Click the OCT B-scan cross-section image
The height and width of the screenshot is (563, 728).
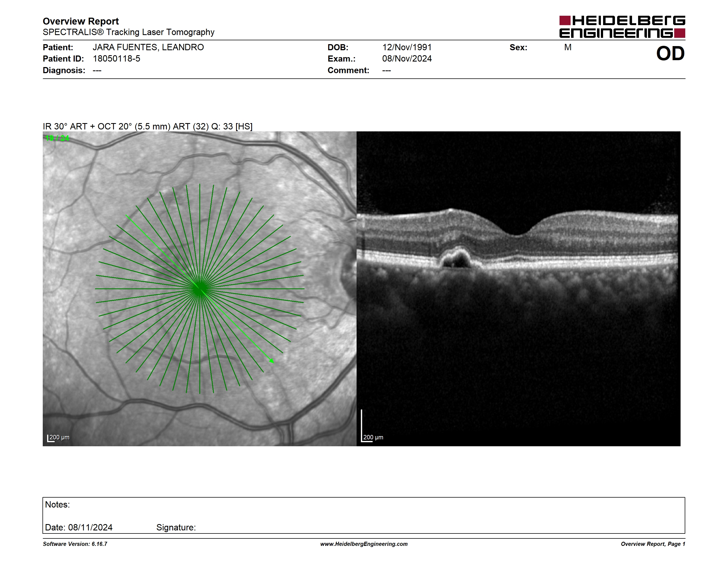(x=518, y=288)
